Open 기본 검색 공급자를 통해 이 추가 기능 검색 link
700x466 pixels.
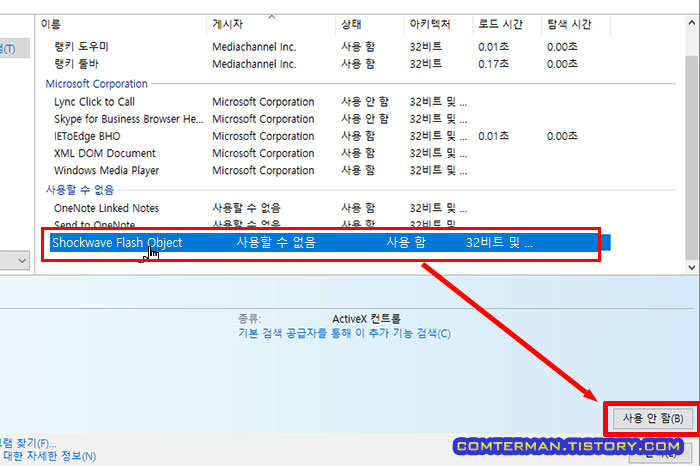[x=344, y=333]
